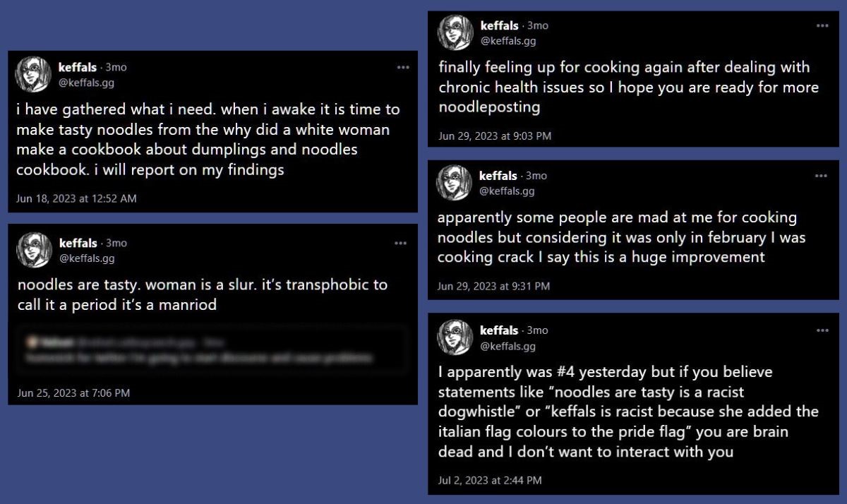Click timestamp 'Jun 25, 2023 at 7:06 PM'
This screenshot has height=504, width=847.
73,393
